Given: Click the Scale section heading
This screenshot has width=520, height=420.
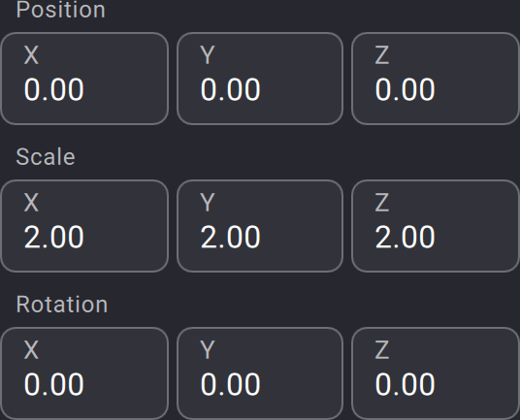Looking at the screenshot, I should 46,157.
